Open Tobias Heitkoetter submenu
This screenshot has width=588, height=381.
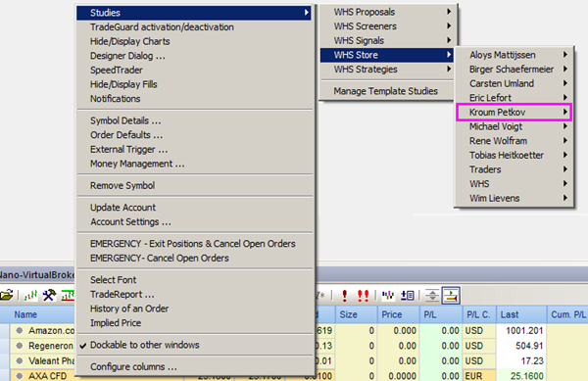click(514, 155)
